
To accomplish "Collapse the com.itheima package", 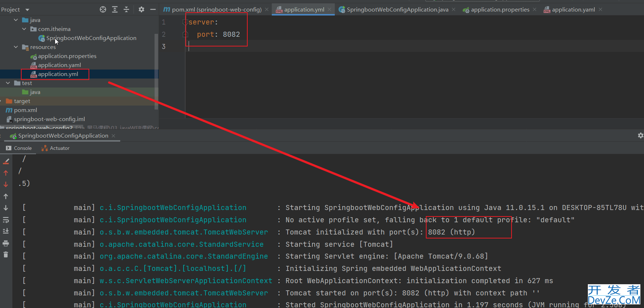I will [x=24, y=29].
